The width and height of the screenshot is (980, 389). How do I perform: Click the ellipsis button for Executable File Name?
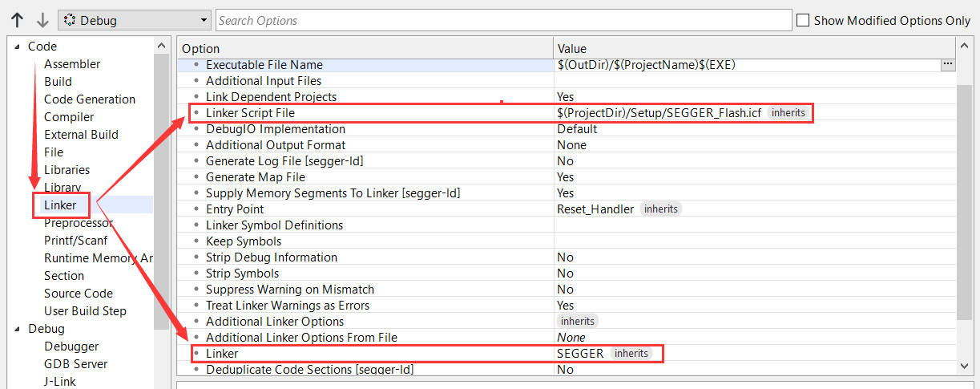948,64
